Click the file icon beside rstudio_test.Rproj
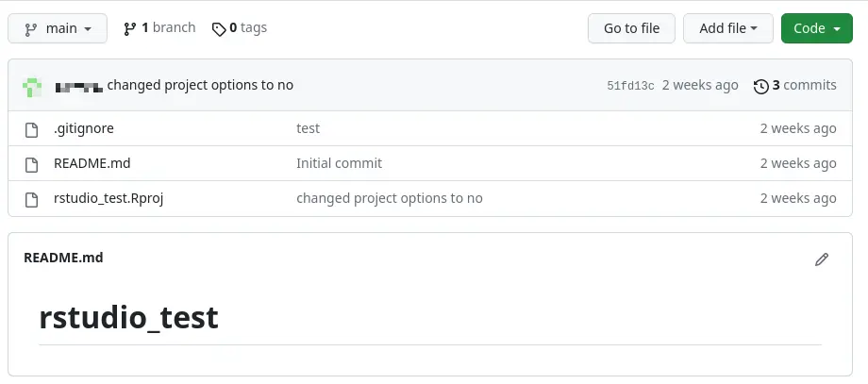 [31, 199]
